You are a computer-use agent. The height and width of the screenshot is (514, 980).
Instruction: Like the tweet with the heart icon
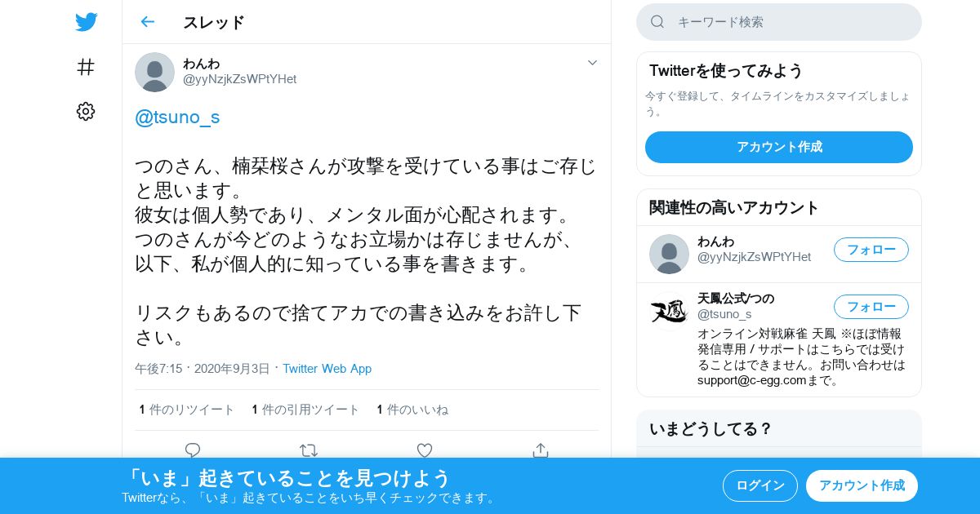[425, 450]
